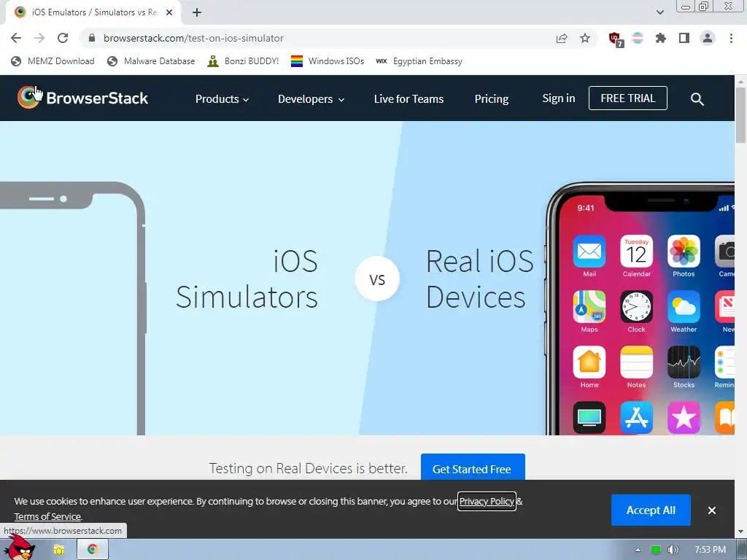Viewport: 747px width, 560px height.
Task: Click the site search magnifier icon
Action: tap(697, 99)
